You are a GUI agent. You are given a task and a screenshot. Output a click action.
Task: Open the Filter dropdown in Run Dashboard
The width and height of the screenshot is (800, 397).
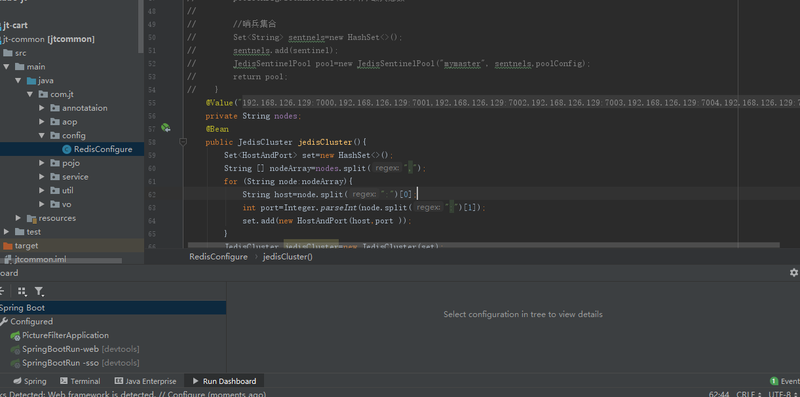click(x=39, y=291)
